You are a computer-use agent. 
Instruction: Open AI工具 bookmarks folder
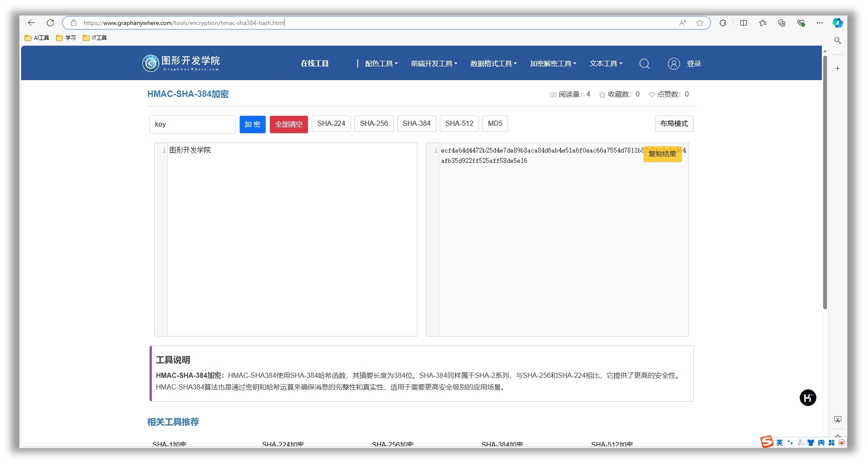pos(37,38)
